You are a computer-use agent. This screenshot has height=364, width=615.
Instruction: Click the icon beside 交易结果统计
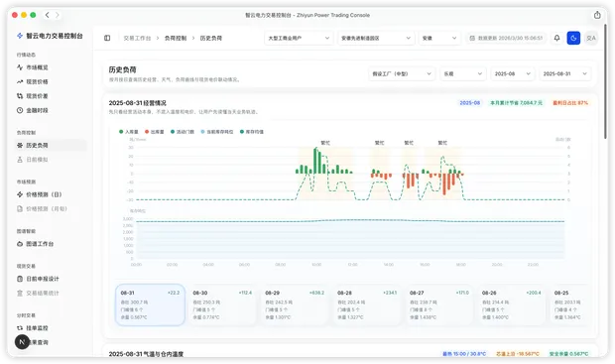tap(20, 293)
